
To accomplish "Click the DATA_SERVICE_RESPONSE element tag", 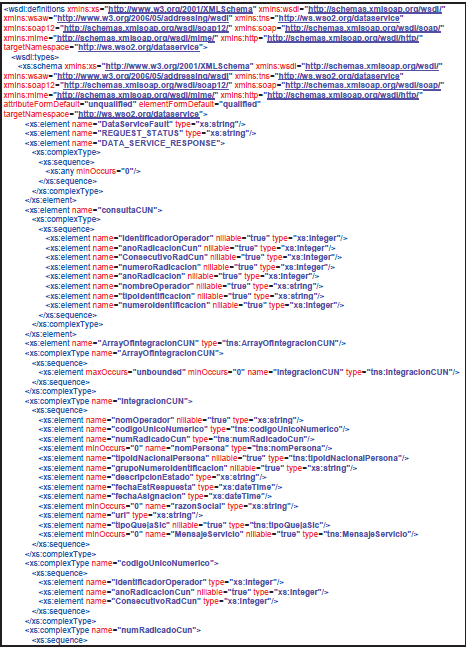I will (125, 143).
